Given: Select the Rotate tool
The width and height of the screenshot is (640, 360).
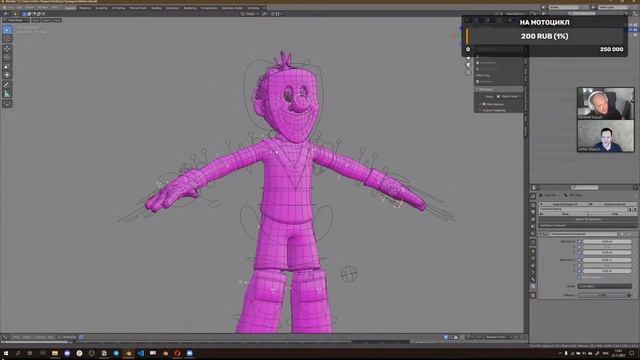Looking at the screenshot, I should [x=7, y=58].
